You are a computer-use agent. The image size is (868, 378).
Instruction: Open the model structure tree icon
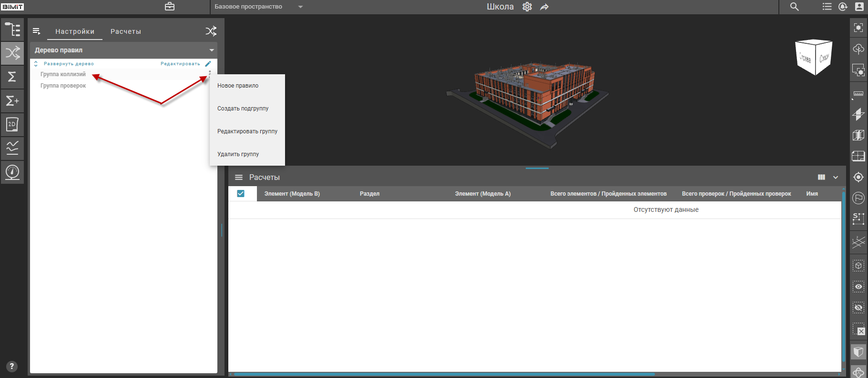(x=12, y=30)
